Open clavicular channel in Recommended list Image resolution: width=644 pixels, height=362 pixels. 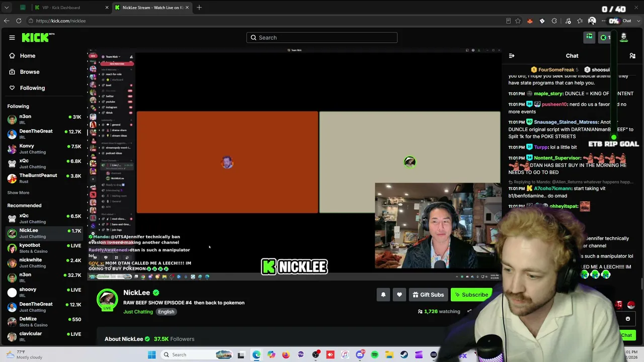pos(44,336)
